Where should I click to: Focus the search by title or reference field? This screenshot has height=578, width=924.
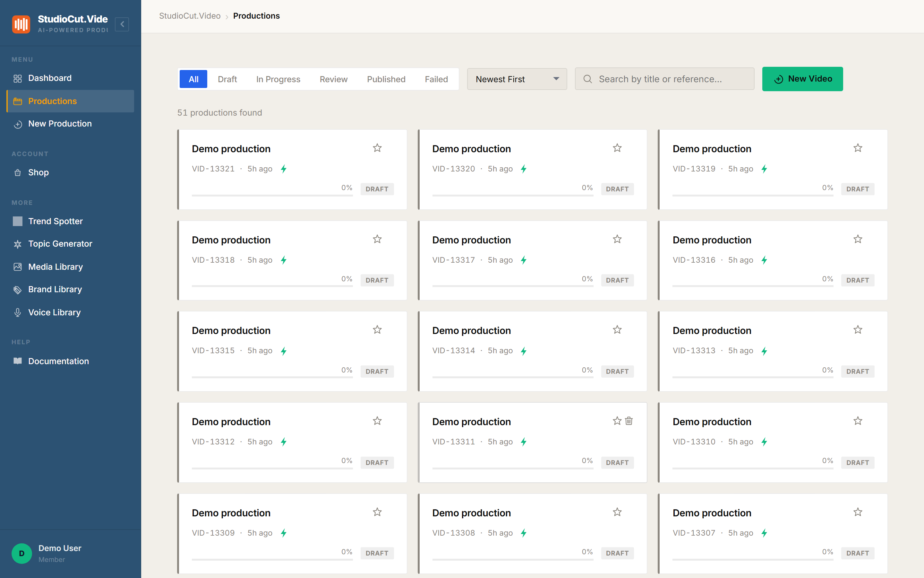(x=665, y=79)
